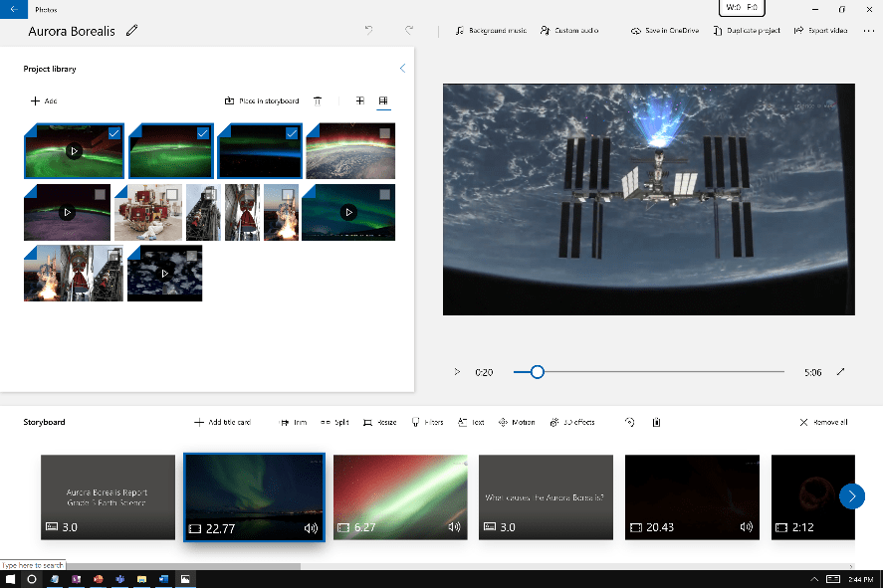
Task: Add Background music to the project
Action: pyautogui.click(x=491, y=30)
